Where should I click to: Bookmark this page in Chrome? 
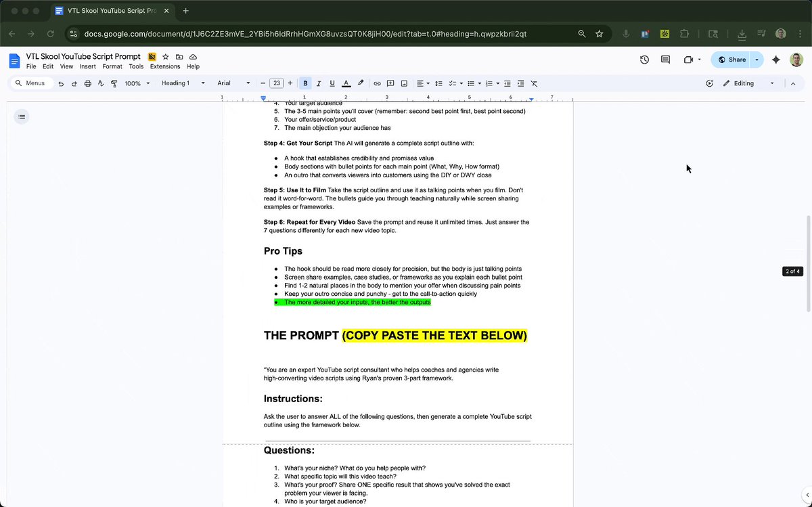click(x=599, y=34)
